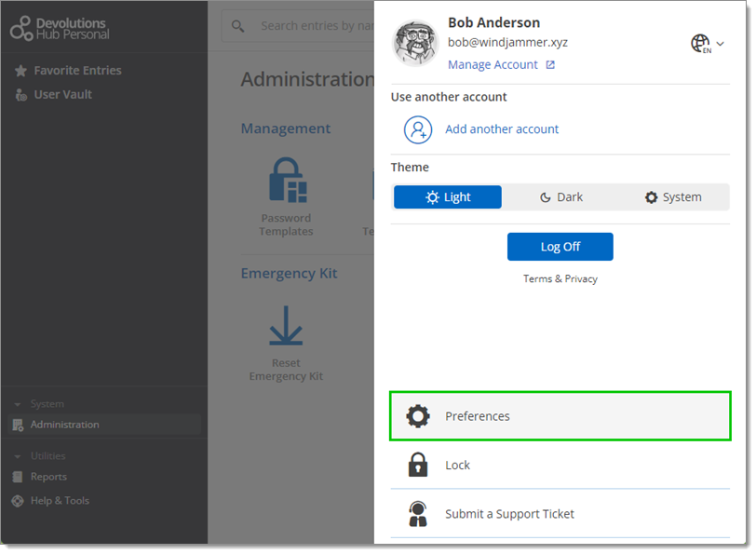
Task: Click the Help & Tools lifebuoy icon
Action: [x=18, y=502]
